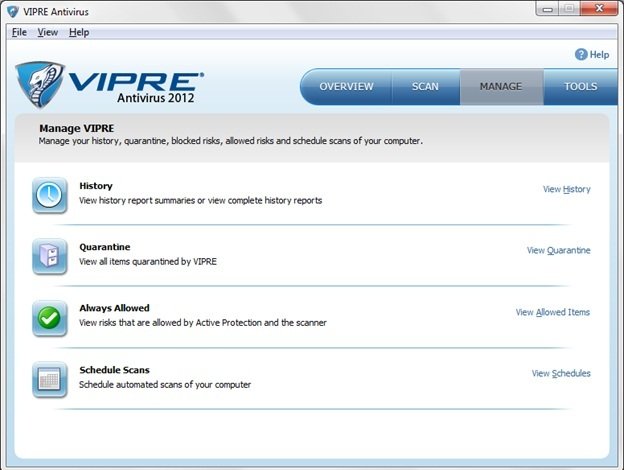Open the View History link
This screenshot has width=625, height=470.
point(567,189)
